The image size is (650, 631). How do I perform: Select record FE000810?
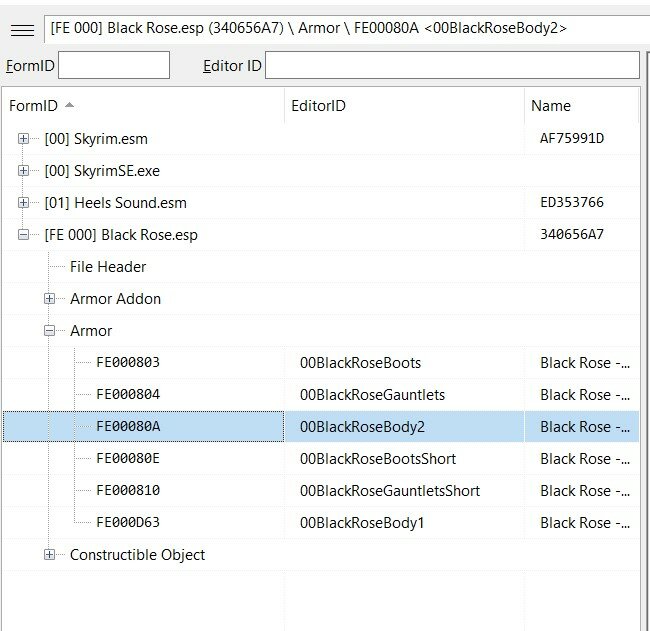tap(128, 490)
